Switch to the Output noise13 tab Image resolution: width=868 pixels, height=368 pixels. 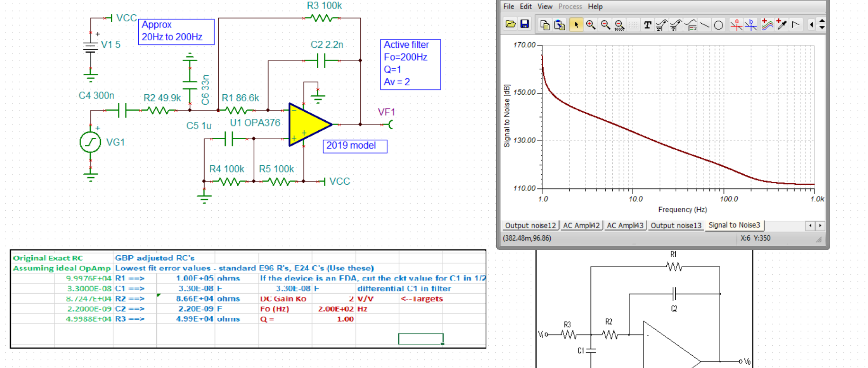(676, 225)
